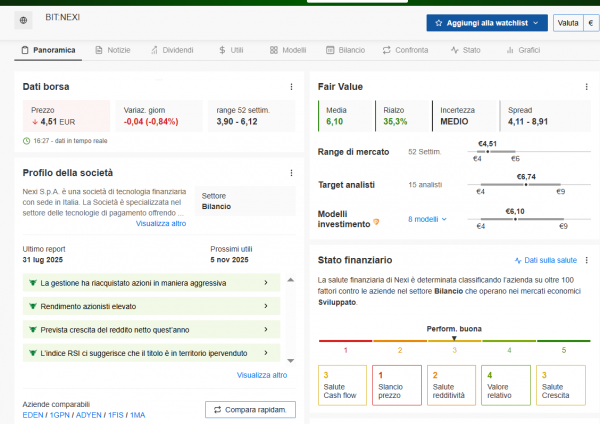Expand the Rendimento azionisti elevato insight

pyautogui.click(x=265, y=306)
